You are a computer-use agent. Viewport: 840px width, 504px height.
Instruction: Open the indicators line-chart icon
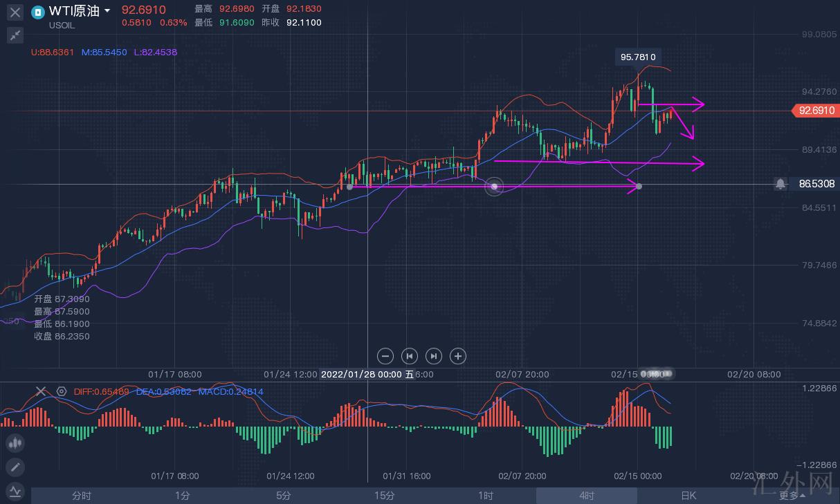15,491
